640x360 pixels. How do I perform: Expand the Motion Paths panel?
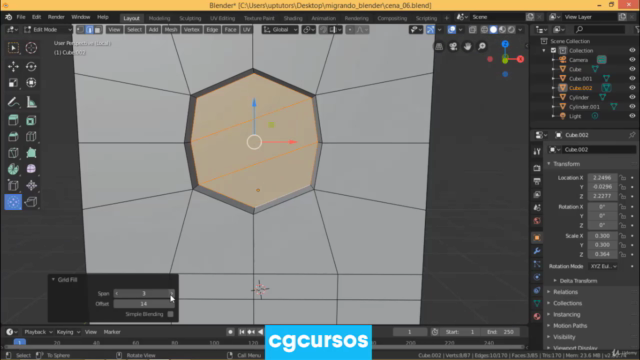click(570, 326)
